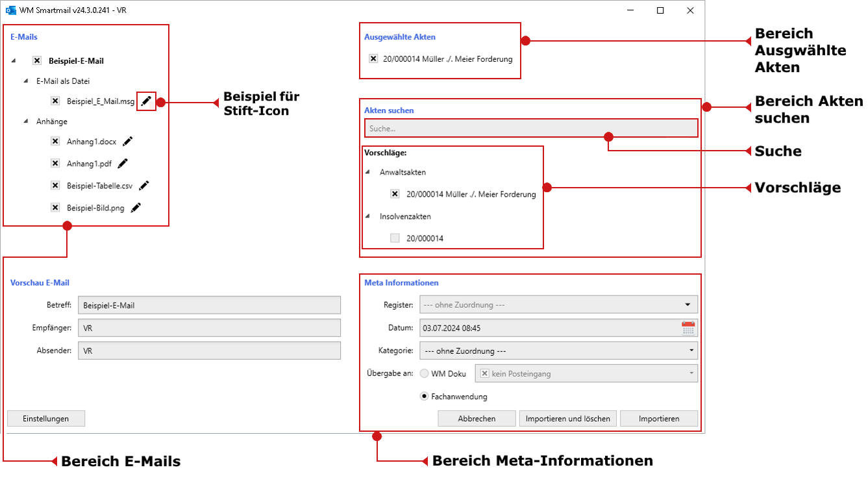Click the Absender field
This screenshot has height=500, width=868.
pos(209,351)
